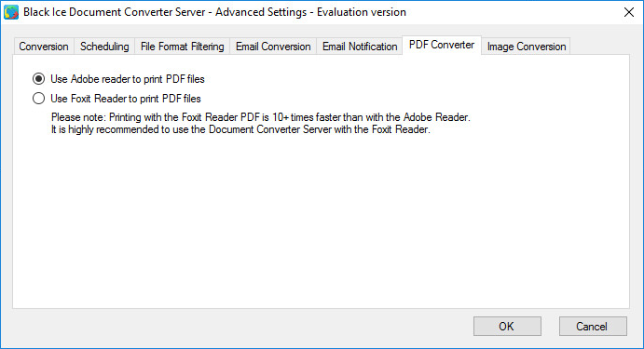The width and height of the screenshot is (644, 349).
Task: Click the dialog title bar text
Action: coord(214,12)
